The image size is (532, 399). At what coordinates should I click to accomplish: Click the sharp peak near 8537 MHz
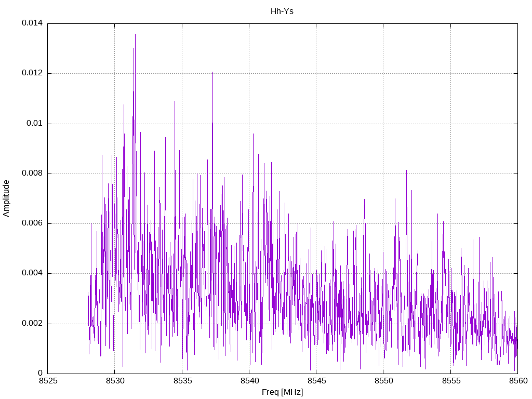(212, 72)
